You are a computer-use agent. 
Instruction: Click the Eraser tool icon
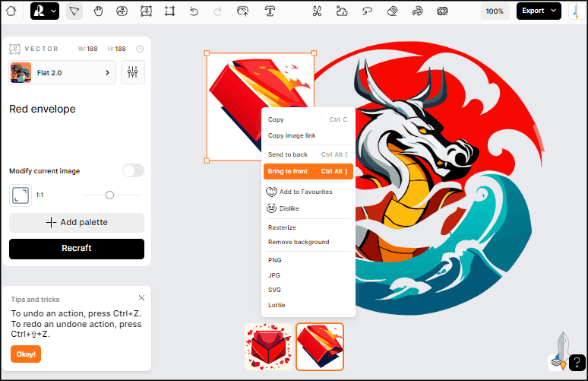(392, 11)
